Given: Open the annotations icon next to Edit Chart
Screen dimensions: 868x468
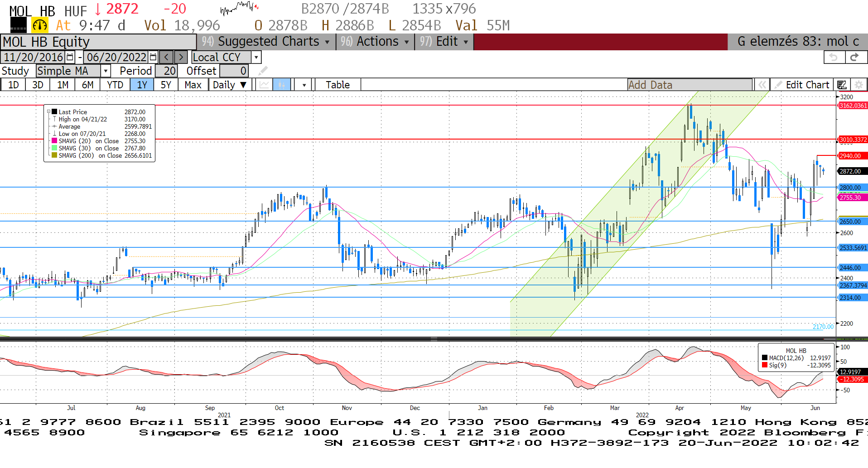Looking at the screenshot, I should [842, 85].
